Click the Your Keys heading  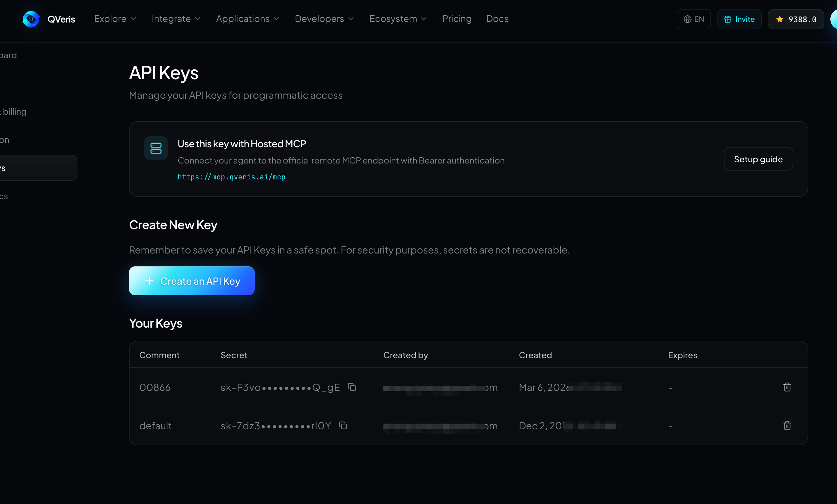[155, 323]
